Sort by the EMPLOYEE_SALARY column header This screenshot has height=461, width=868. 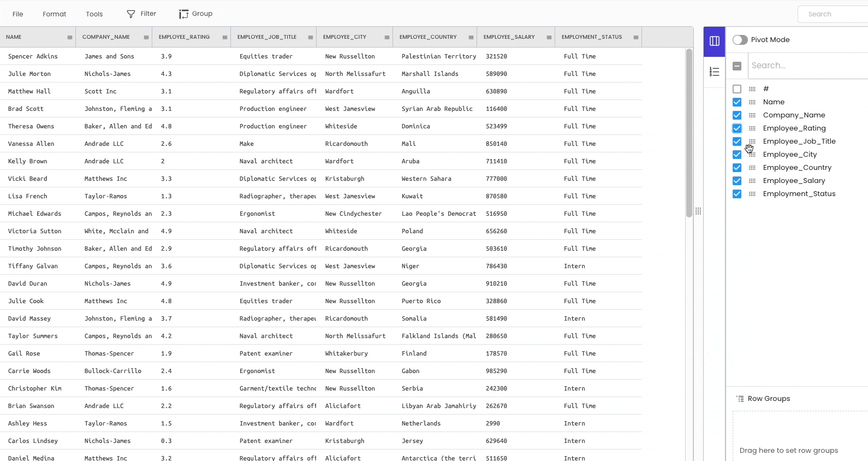point(509,37)
